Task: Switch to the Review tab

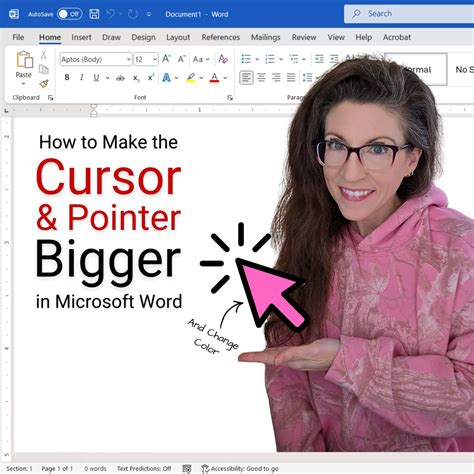Action: [x=304, y=37]
